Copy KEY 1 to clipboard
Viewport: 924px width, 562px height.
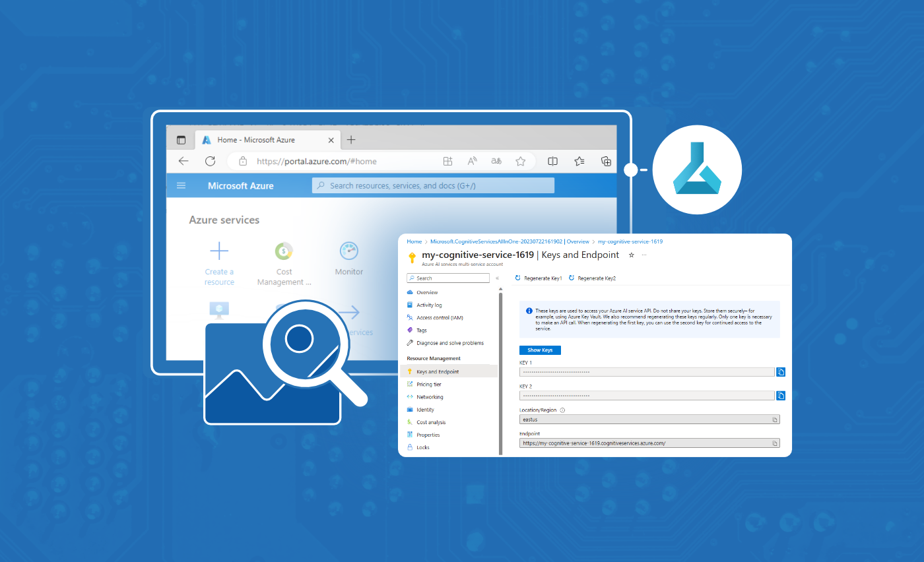click(x=781, y=372)
